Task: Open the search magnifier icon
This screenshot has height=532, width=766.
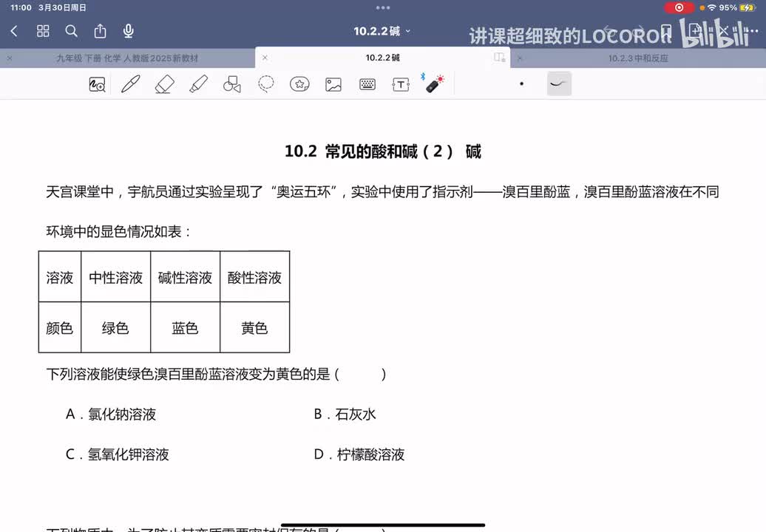Action: [71, 31]
